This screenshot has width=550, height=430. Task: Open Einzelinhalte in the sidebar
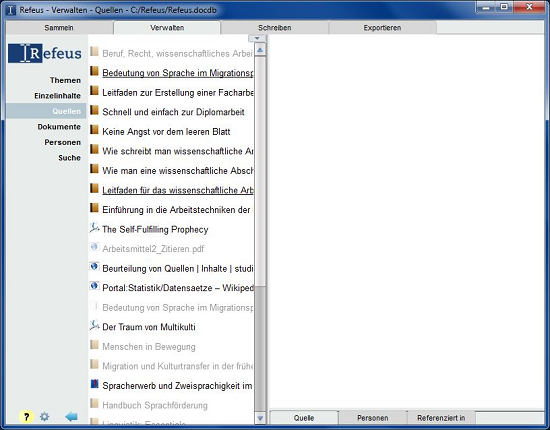tap(58, 96)
